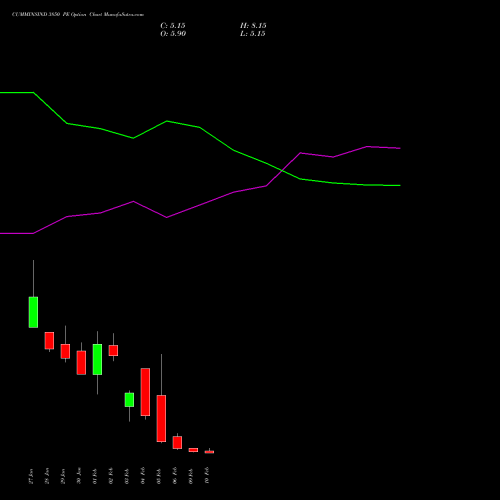Select the low value 'L: 5.15'
Image resolution: width=500 pixels, height=500 pixels.
coord(253,34)
